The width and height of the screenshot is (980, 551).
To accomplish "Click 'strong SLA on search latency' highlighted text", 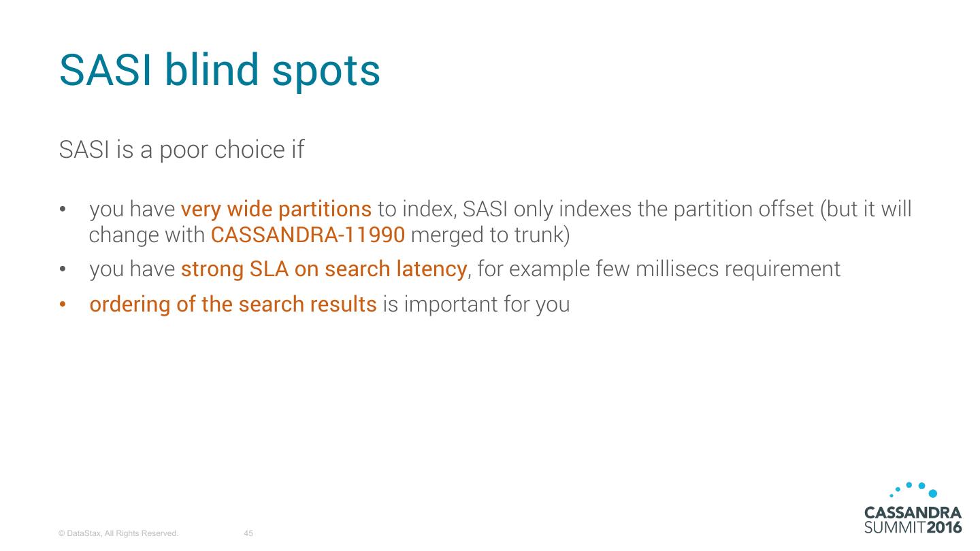I will coord(324,269).
